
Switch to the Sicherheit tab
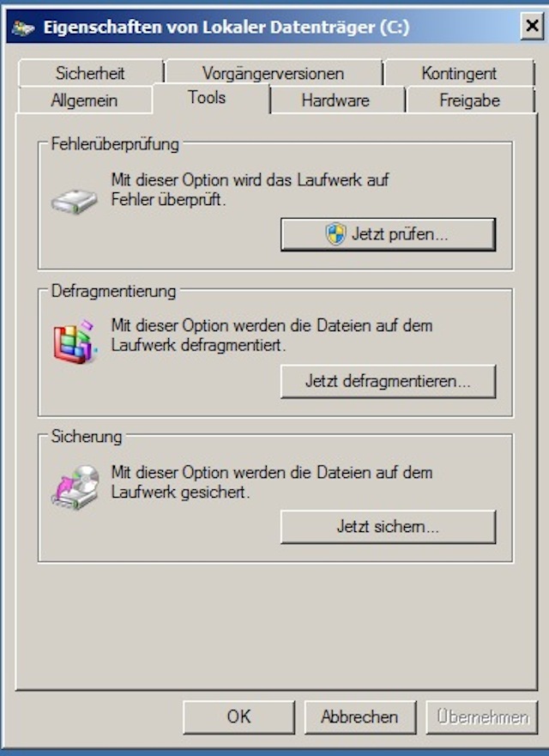[90, 73]
